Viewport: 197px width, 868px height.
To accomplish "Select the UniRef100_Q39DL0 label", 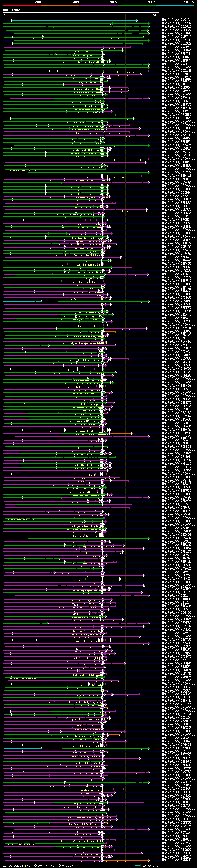I will point(176,149).
